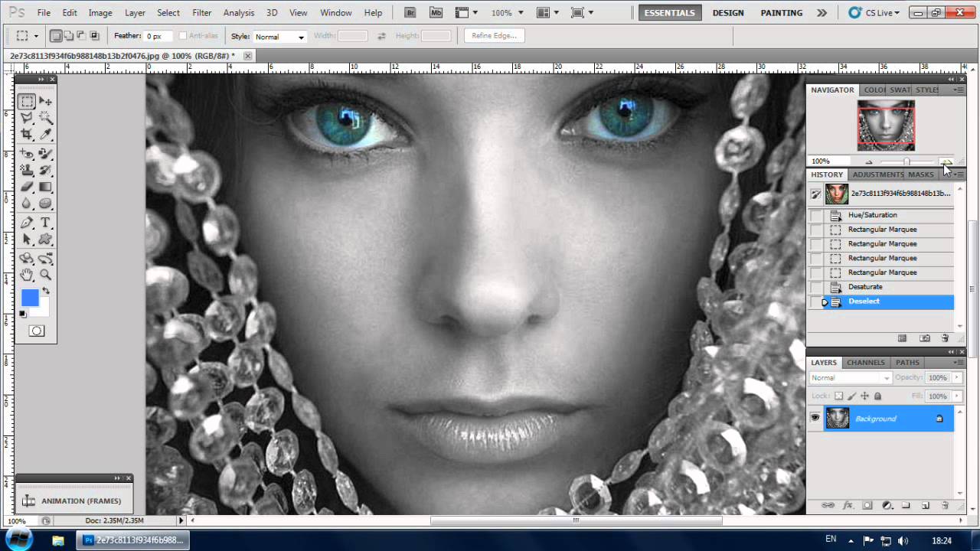Open the Style dropdown in options bar
Viewport: 980px width, 551px height.
point(279,37)
